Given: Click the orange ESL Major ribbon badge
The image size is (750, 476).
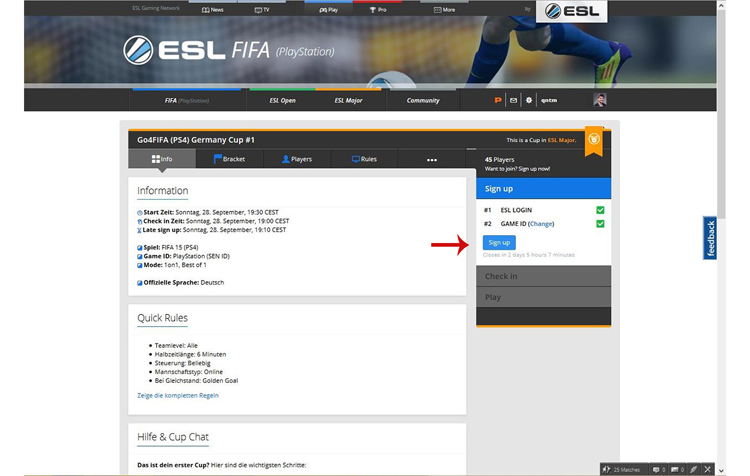Looking at the screenshot, I should click(594, 142).
